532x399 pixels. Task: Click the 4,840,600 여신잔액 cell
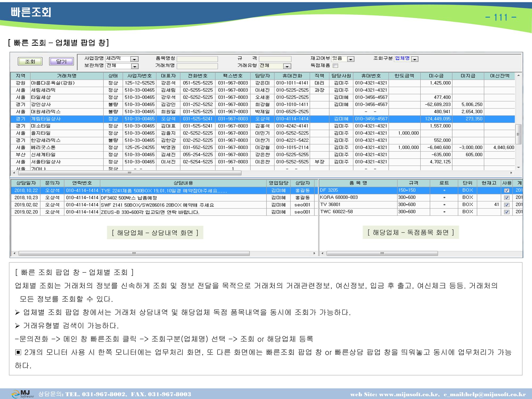pyautogui.click(x=500, y=148)
